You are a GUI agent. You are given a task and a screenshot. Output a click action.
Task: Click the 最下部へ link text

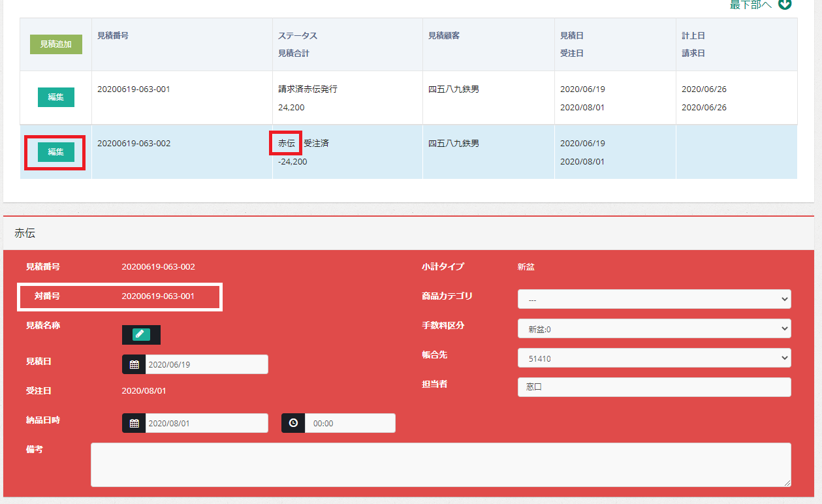[751, 5]
